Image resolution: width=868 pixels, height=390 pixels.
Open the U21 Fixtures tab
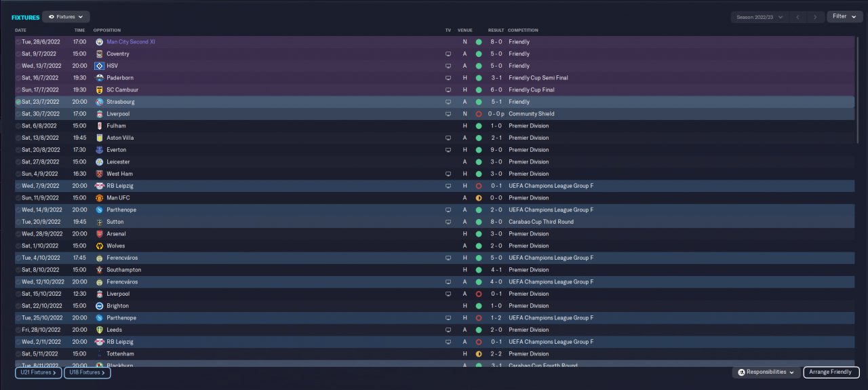pos(39,372)
